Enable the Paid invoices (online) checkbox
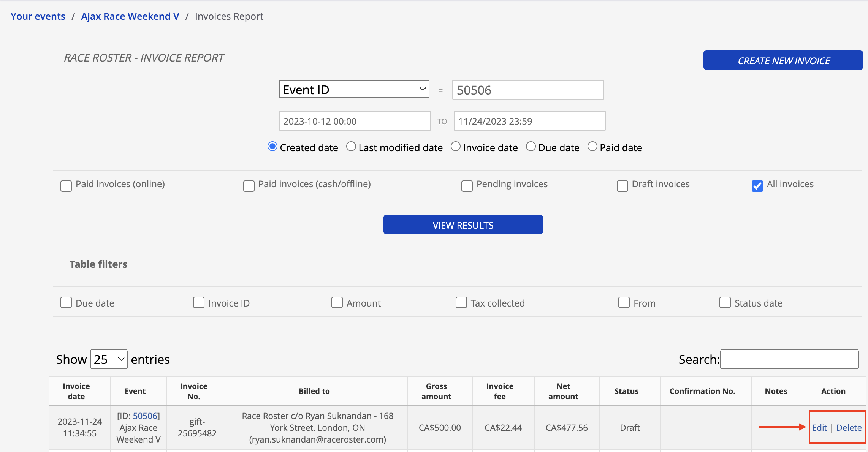 [66, 186]
